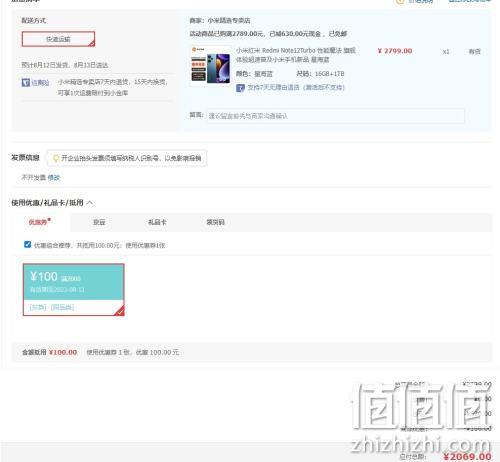This screenshot has height=462, width=500.
Task: Switch to the Jingdou tab
Action: pyautogui.click(x=99, y=222)
